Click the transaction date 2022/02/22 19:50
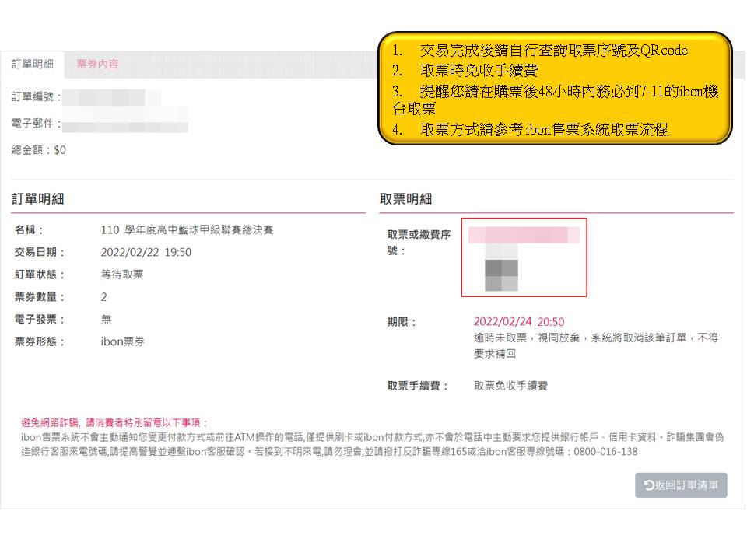747x560 pixels. coord(146,252)
